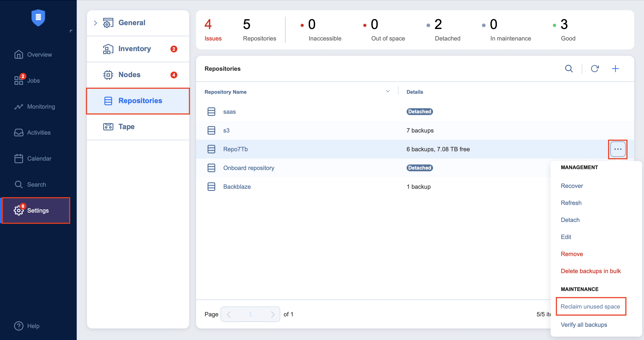
Task: Click the shield logo at top left
Action: 38,17
